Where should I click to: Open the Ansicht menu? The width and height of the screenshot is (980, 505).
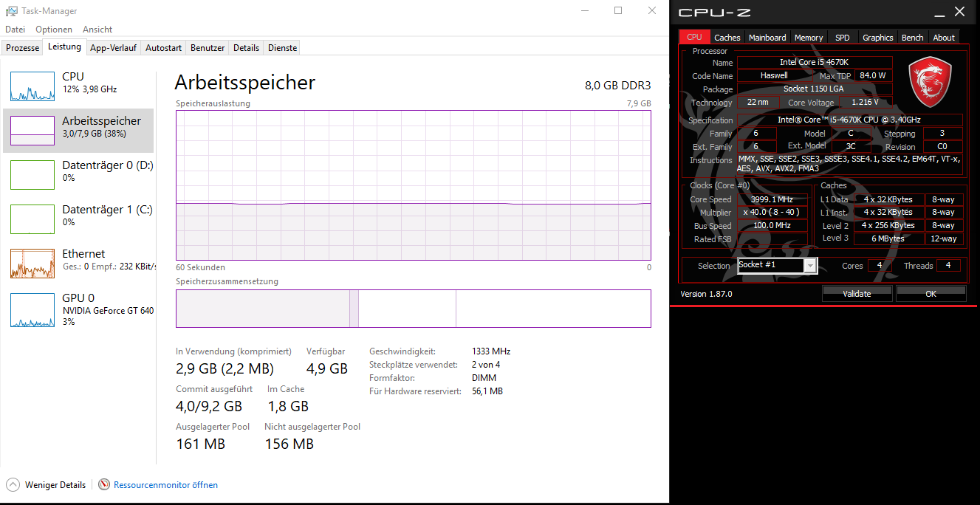pyautogui.click(x=97, y=30)
